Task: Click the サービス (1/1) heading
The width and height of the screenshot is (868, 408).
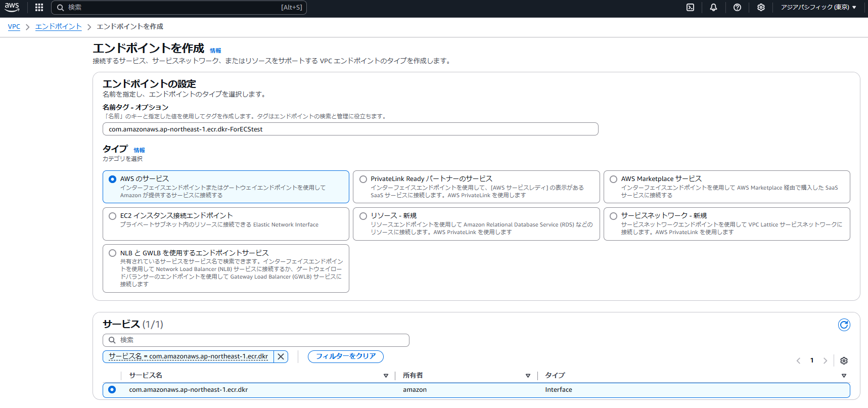Action: [x=133, y=324]
